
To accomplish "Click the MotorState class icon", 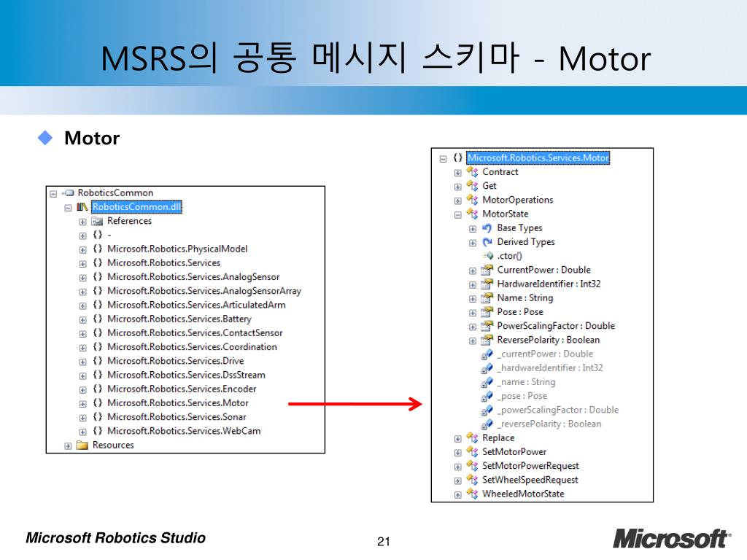I will point(472,214).
